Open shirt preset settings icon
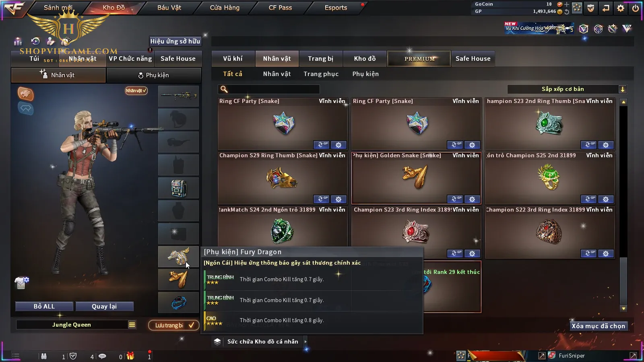Viewport: 644px width, 362px height. click(22, 283)
